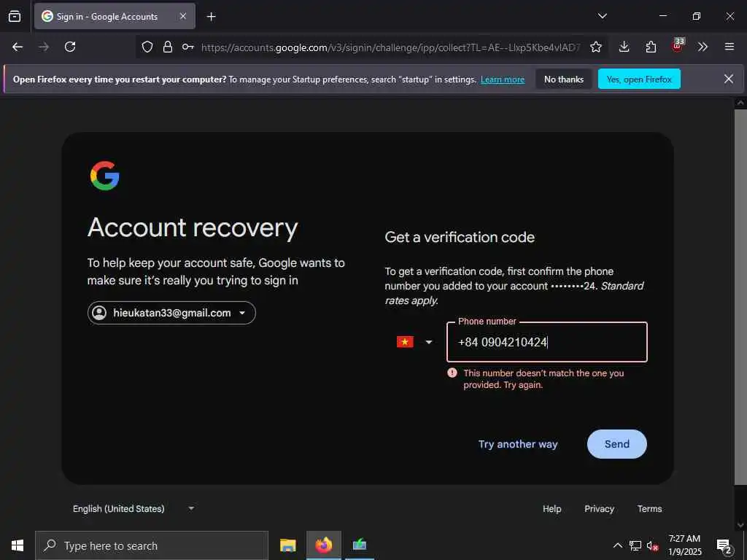The height and width of the screenshot is (560, 747).
Task: Choose No thanks on startup prompt
Action: pos(564,79)
